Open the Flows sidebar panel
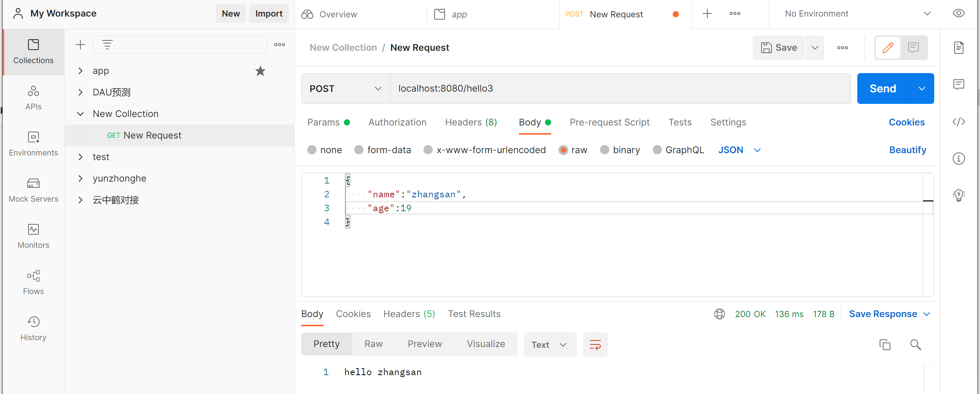Screen dimensions: 980x394 33,282
